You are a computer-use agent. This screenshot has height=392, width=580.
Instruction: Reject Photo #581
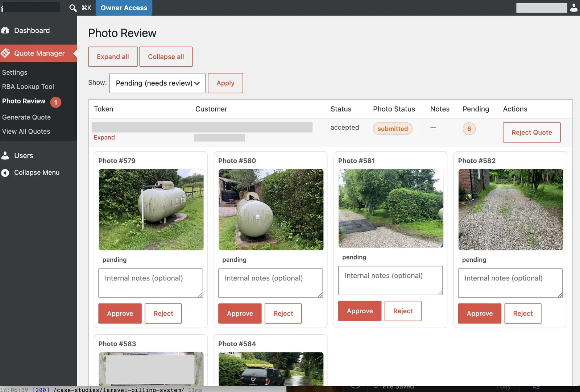pyautogui.click(x=403, y=311)
